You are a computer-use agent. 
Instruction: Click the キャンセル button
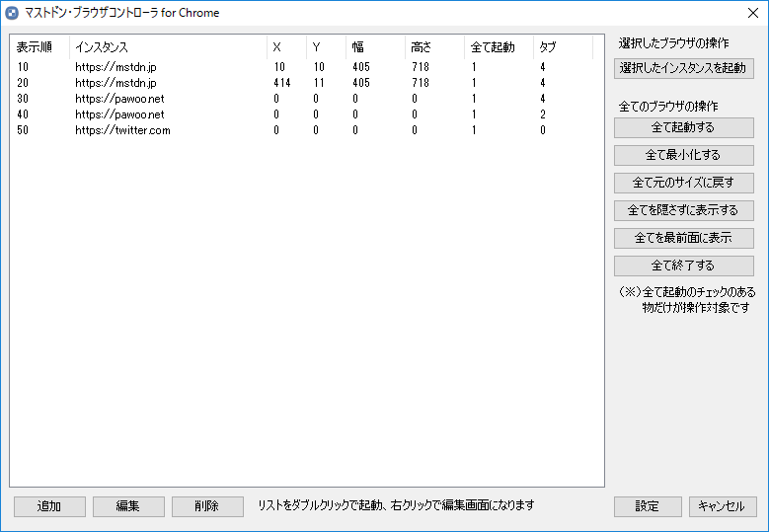tap(723, 506)
